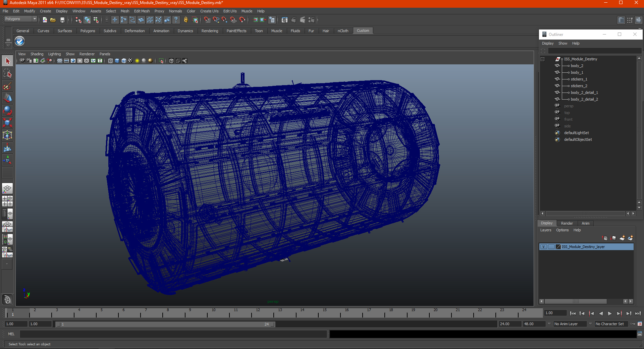
Task: Open the Edit Mesh menu
Action: (142, 11)
